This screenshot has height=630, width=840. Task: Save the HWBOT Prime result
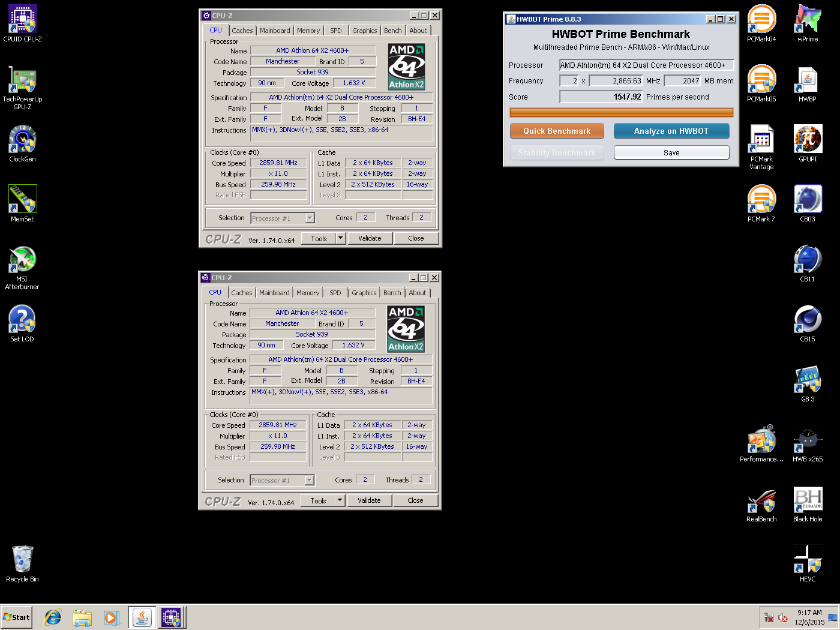tap(671, 152)
